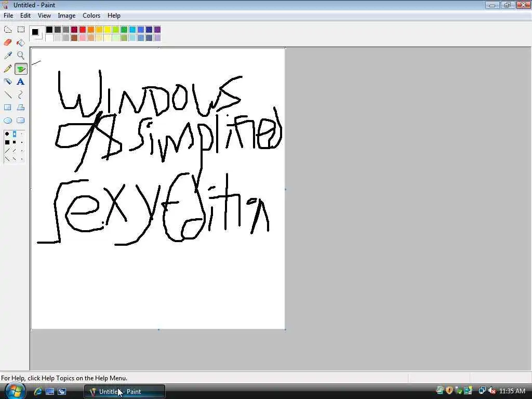
Task: Click the network connection tray icon
Action: click(482, 391)
